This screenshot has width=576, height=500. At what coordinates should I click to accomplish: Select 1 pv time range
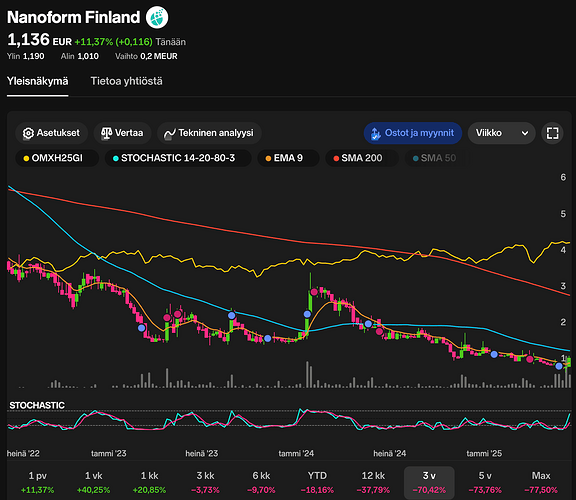click(x=37, y=482)
